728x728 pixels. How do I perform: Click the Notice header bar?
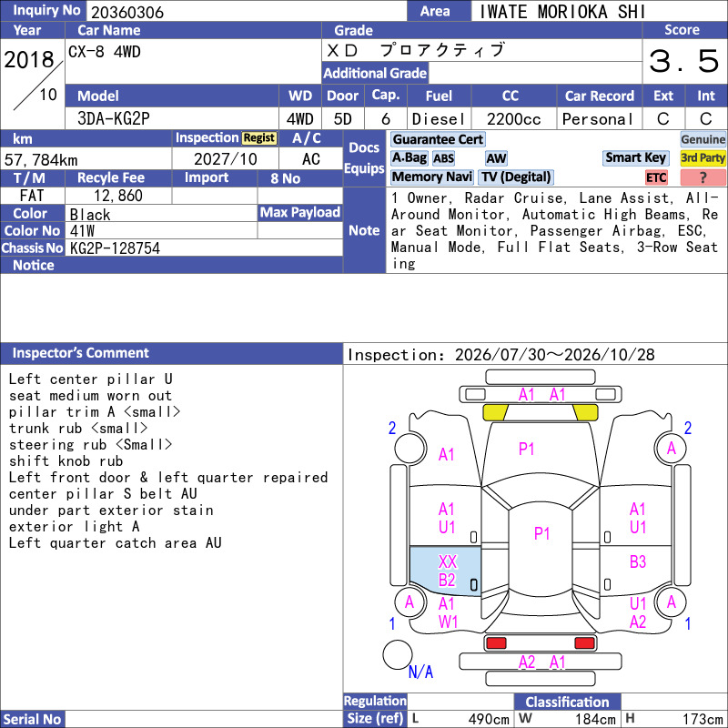pos(171,265)
